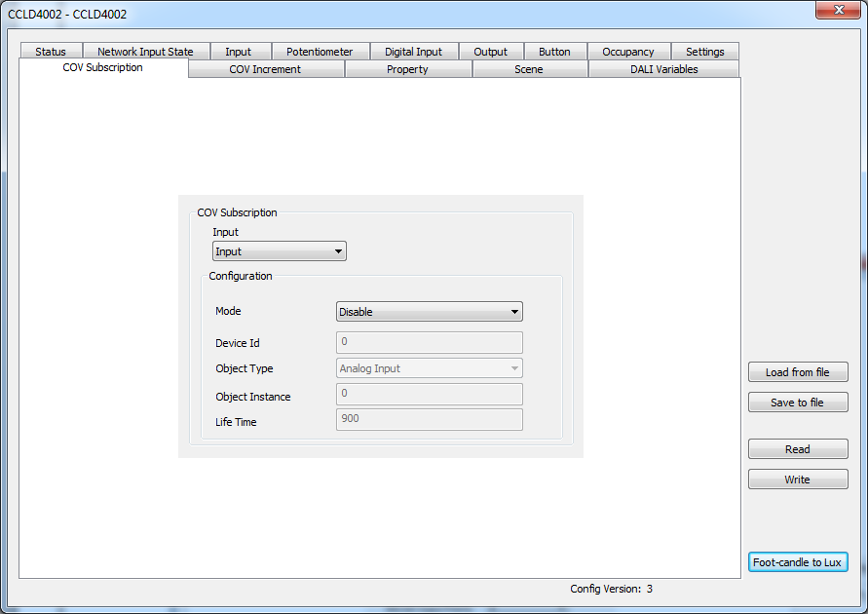Click the Config Version: 3 text
868x614 pixels.
point(611,589)
